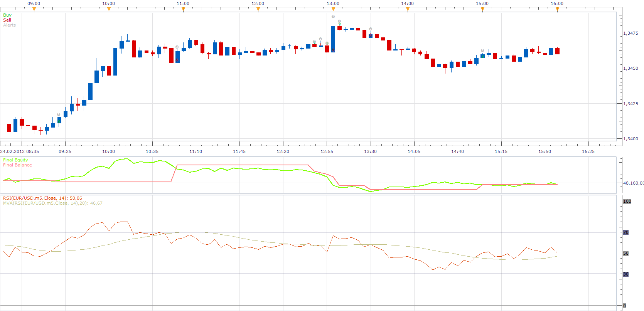Click the 16:25 bottom time axis label

click(588, 151)
